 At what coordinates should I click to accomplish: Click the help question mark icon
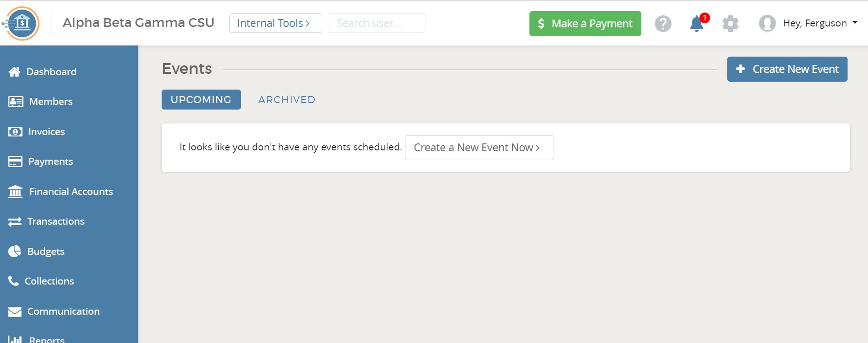[663, 23]
